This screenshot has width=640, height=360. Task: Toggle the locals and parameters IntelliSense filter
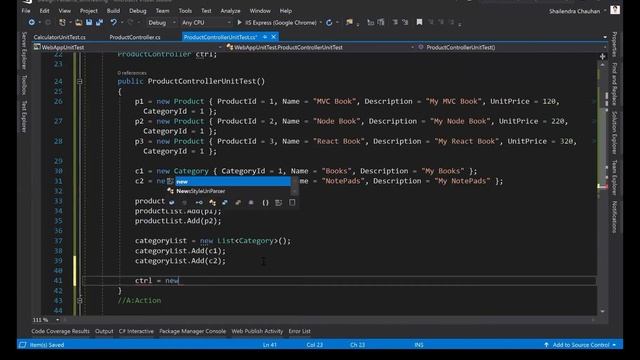click(x=171, y=202)
